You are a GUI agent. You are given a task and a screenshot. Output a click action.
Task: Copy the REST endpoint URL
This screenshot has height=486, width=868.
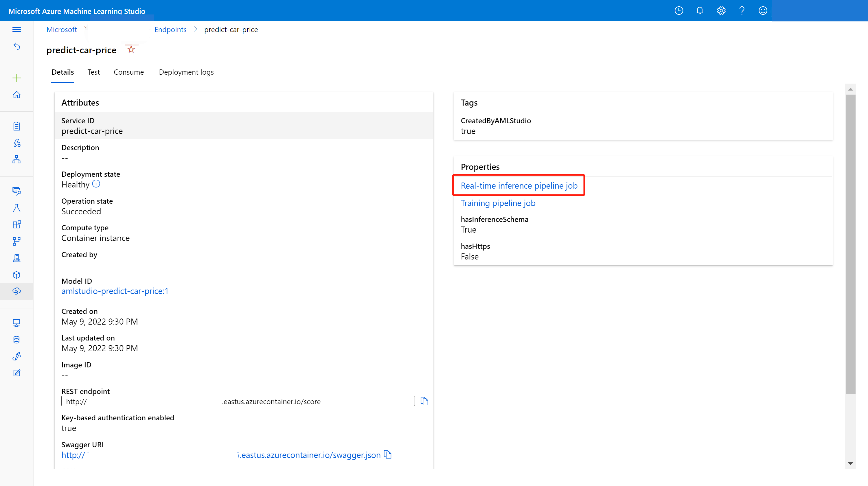424,401
